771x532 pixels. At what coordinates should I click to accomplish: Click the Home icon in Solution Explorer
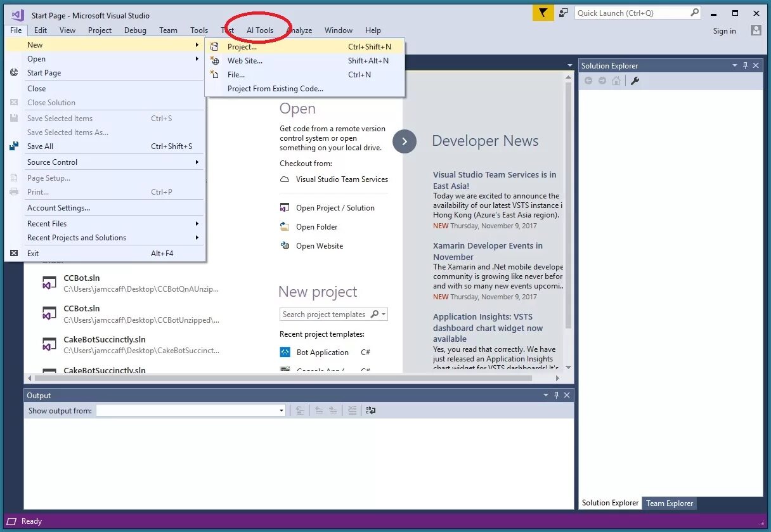click(x=616, y=81)
